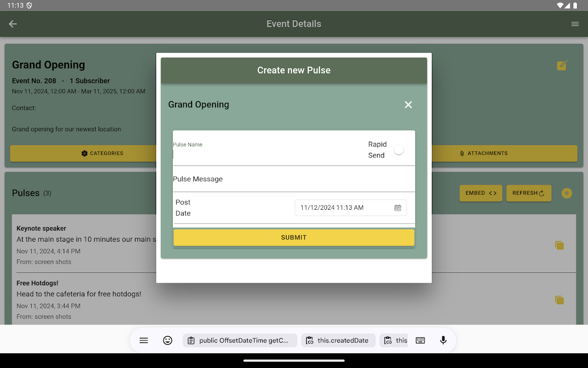Click the Embed button

(481, 193)
